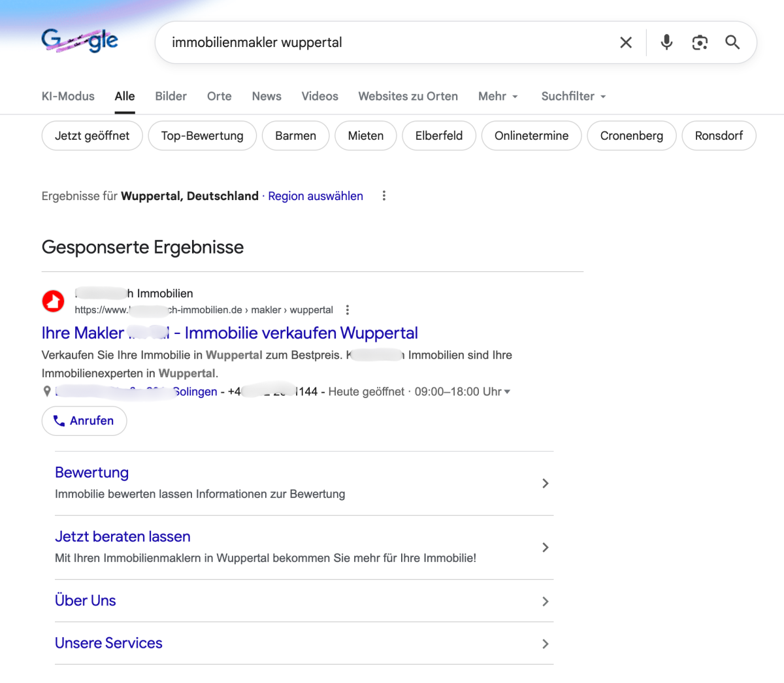
Task: Open the Jetzt beraten lassen sitelink
Action: coord(123,537)
